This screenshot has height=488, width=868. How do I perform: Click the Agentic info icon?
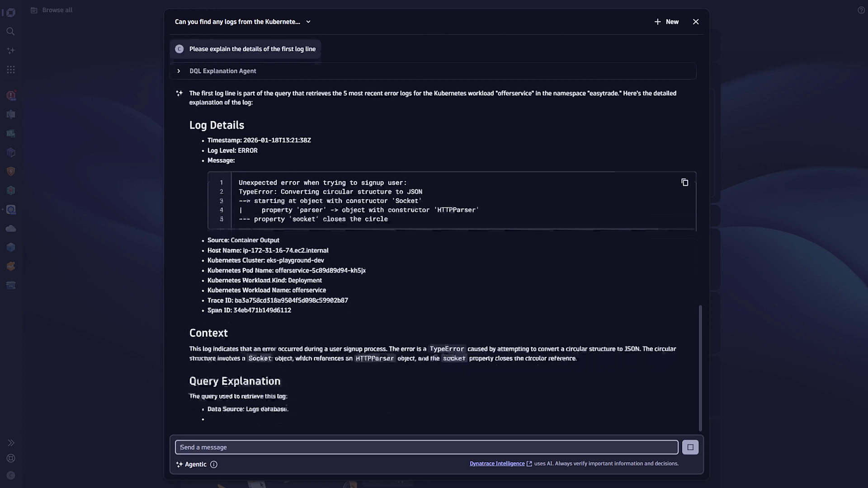pyautogui.click(x=214, y=465)
